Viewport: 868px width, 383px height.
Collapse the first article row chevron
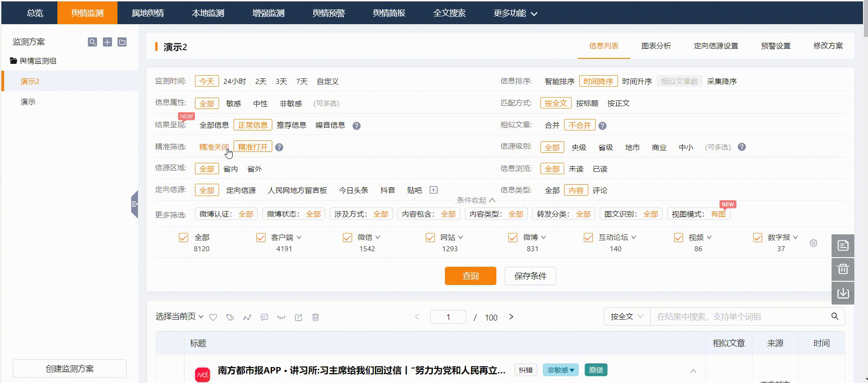693,371
